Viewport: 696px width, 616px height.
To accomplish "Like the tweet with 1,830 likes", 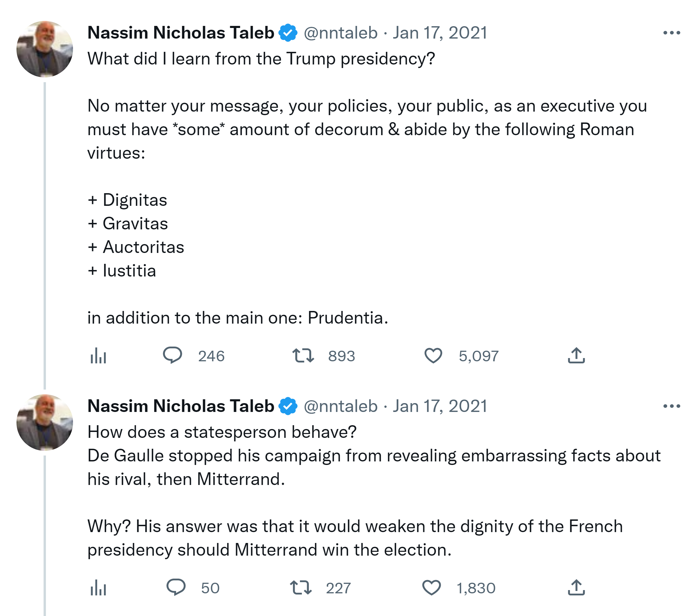I will tap(431, 588).
